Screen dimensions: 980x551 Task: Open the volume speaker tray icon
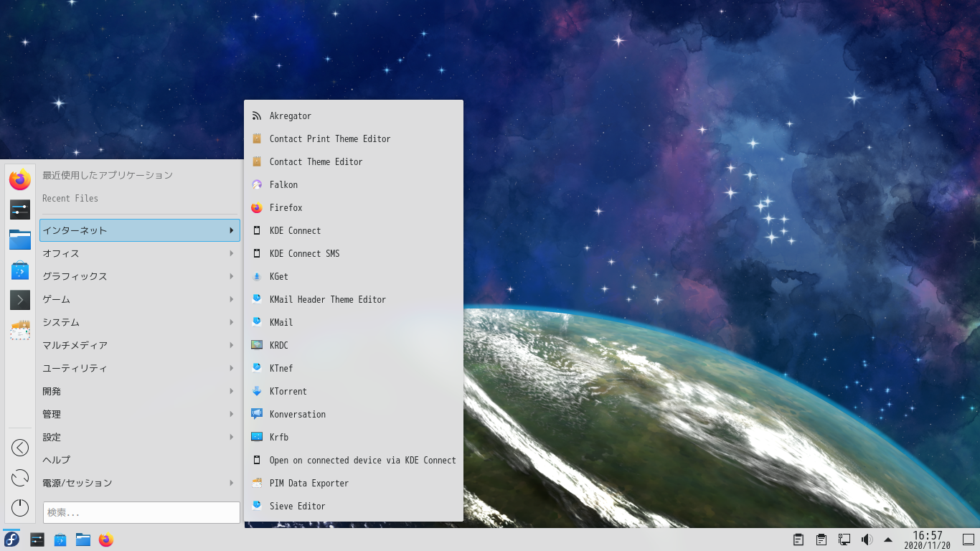click(867, 540)
